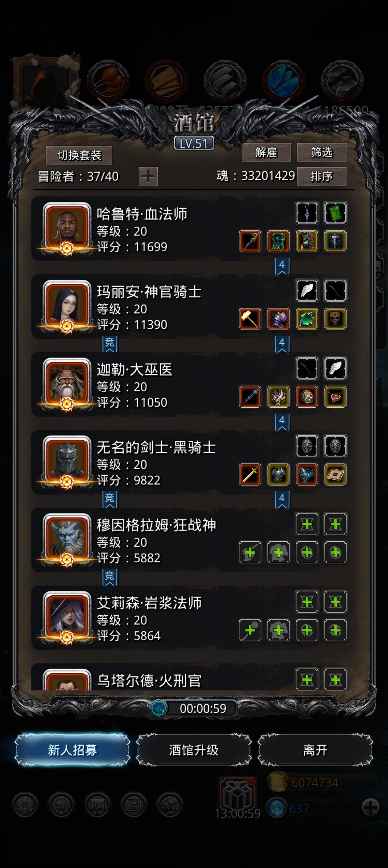
Task: Click the 切换套装 button
Action: (79, 155)
